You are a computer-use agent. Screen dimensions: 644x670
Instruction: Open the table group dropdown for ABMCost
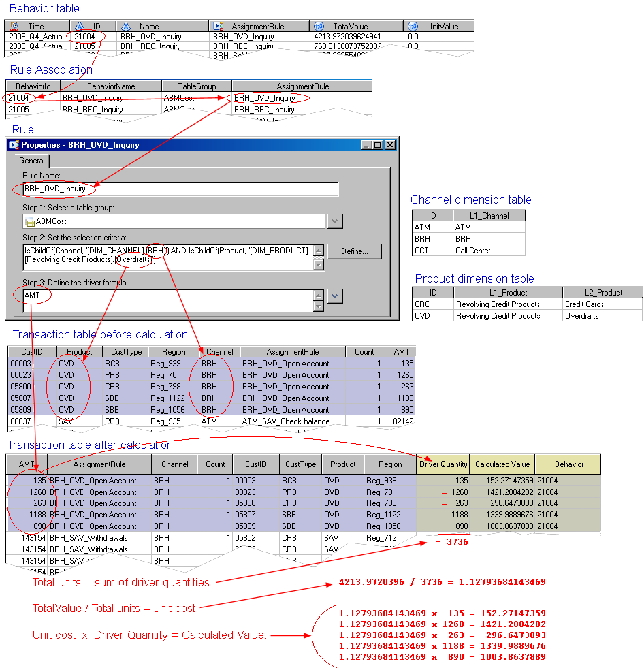[x=334, y=221]
